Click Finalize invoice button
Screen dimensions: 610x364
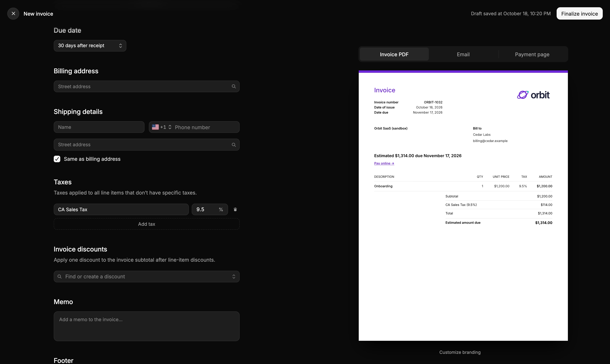pos(579,13)
